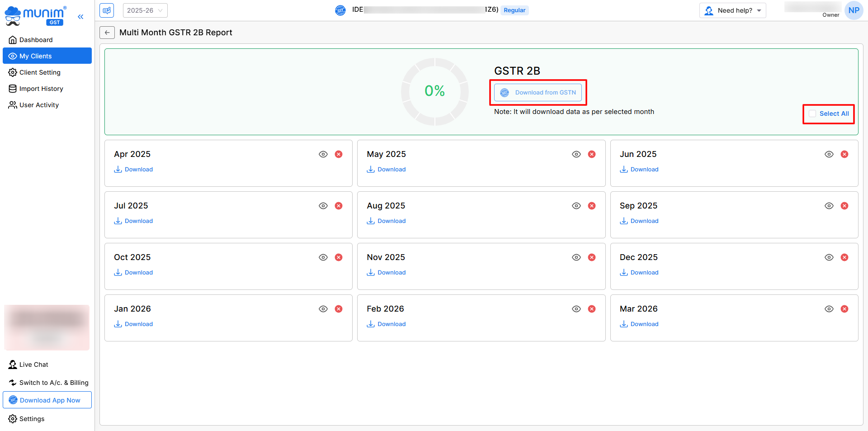
Task: View May 2025 data via eye icon
Action: (576, 154)
